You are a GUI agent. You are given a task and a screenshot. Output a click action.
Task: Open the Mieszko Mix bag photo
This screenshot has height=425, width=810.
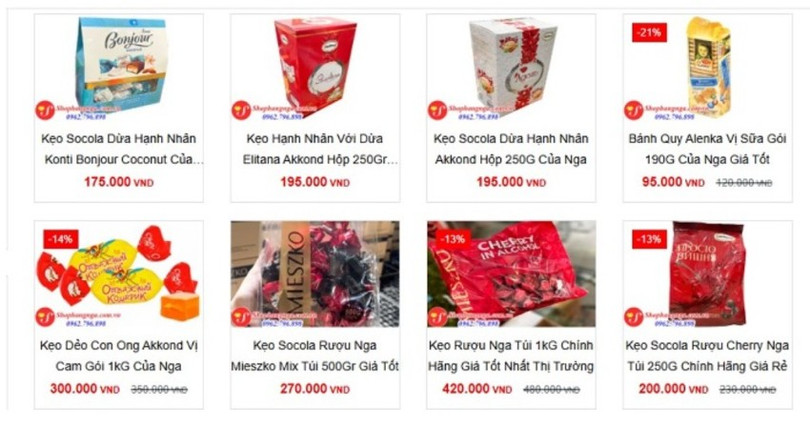[315, 274]
